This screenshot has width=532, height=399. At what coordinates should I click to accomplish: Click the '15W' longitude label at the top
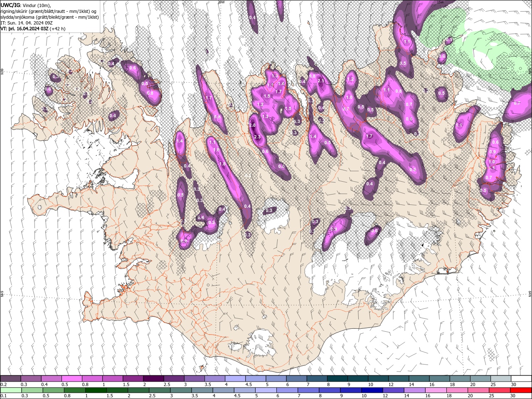click(441, 2)
